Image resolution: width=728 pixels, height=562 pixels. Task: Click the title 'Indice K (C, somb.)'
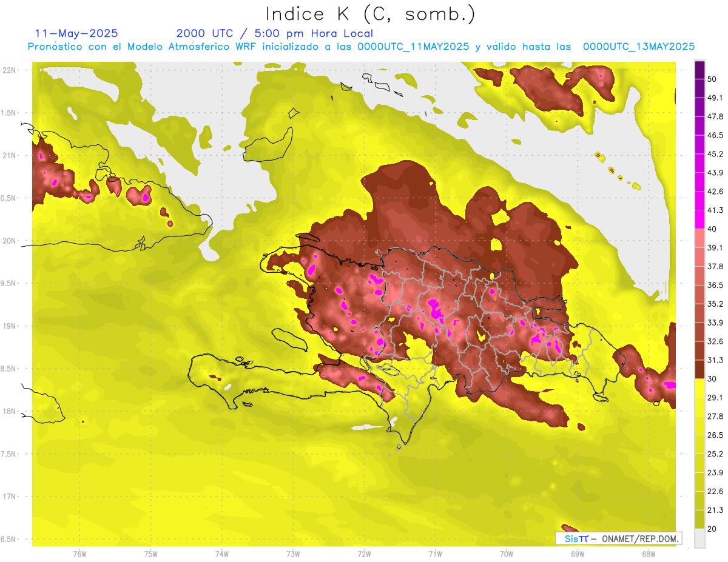coord(370,14)
